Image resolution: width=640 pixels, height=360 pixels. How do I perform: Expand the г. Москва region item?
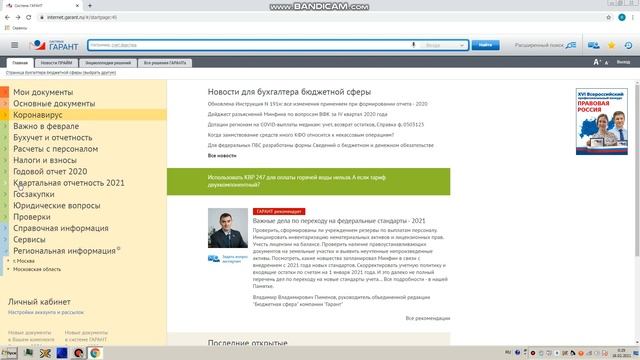tap(23, 261)
